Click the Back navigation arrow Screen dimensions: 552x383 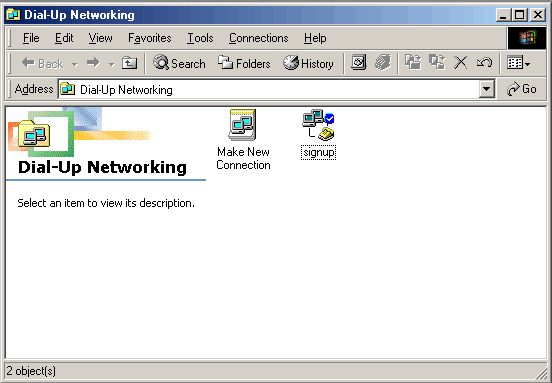pyautogui.click(x=42, y=64)
